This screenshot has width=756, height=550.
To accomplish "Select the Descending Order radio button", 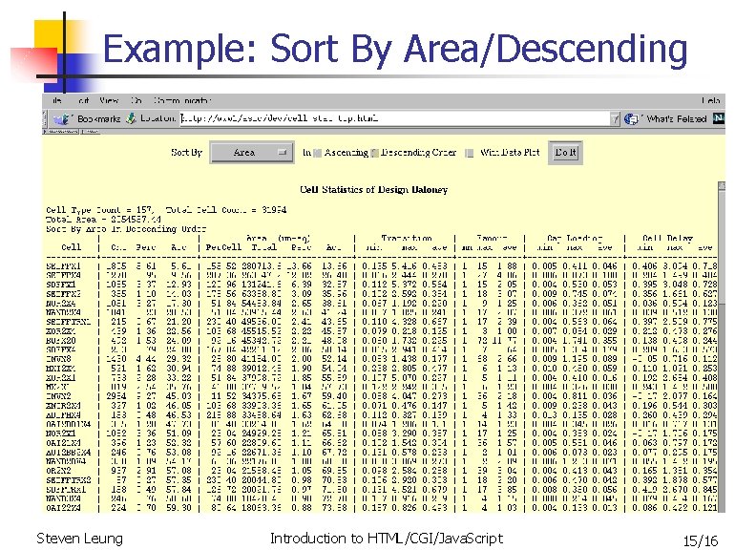I will point(374,154).
